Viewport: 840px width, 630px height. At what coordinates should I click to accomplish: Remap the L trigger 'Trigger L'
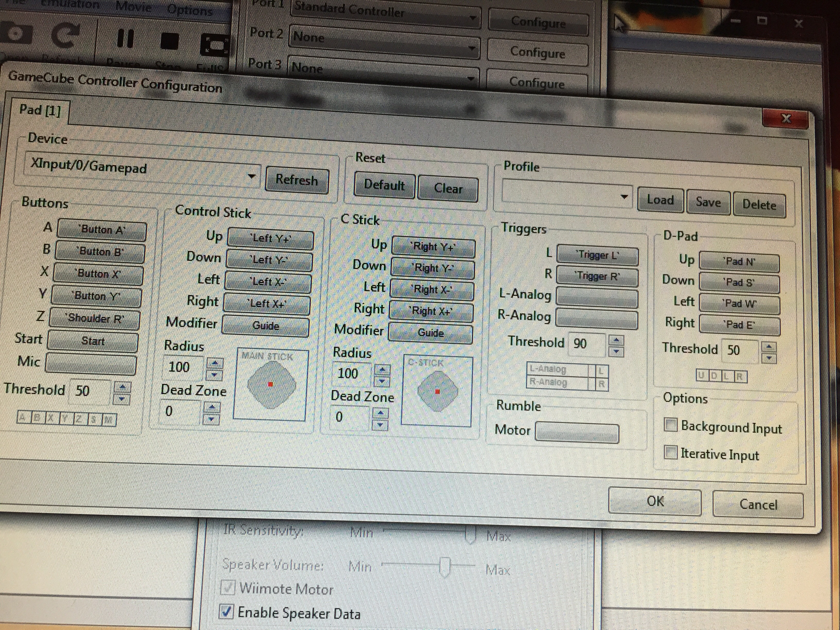(597, 255)
